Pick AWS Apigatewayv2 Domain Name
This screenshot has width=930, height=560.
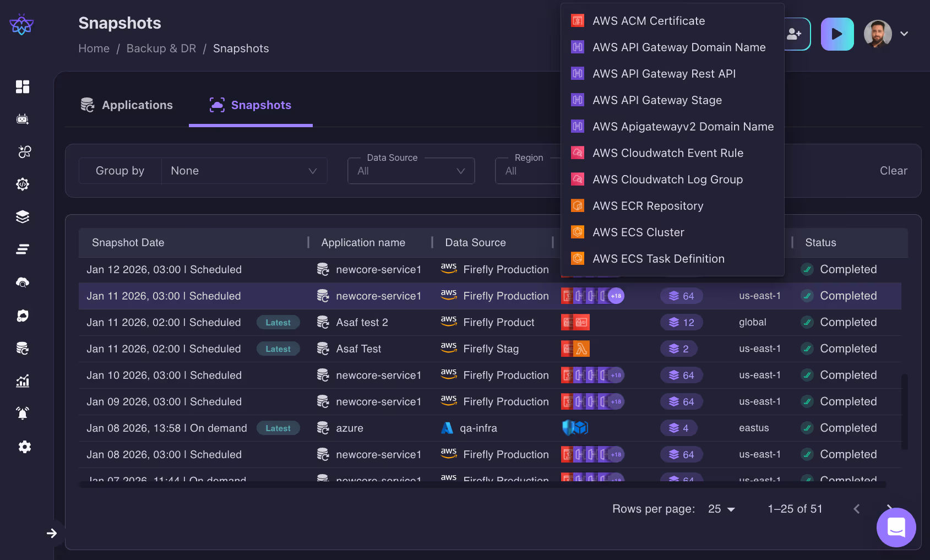pyautogui.click(x=672, y=127)
